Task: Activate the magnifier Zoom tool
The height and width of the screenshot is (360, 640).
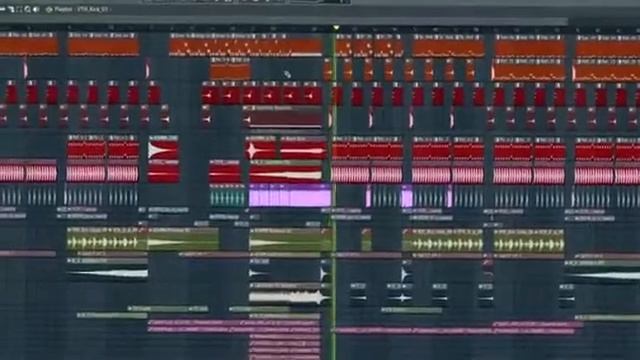Action: (x=27, y=9)
